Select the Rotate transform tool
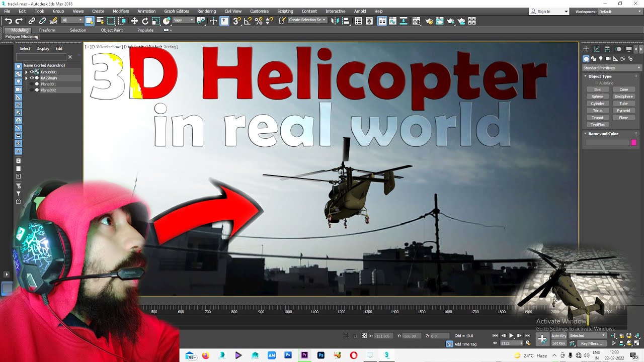This screenshot has height=362, width=644. click(145, 21)
